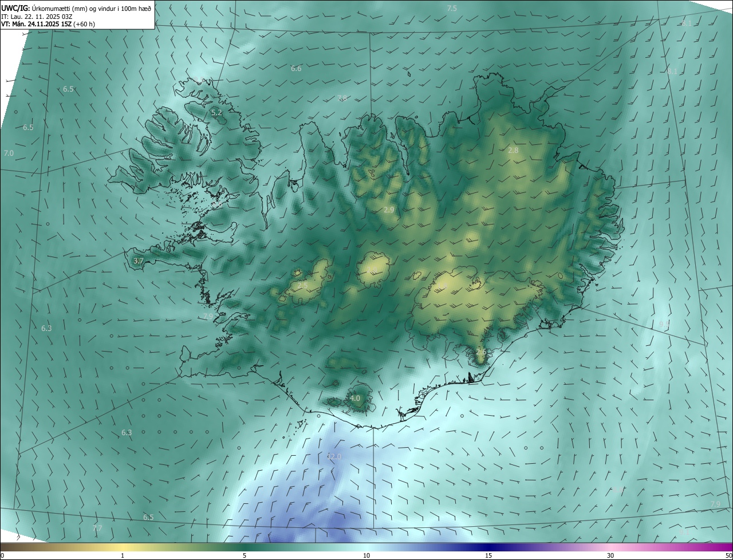Click the 0 tick on color scale
733x560 pixels.
click(x=2, y=555)
